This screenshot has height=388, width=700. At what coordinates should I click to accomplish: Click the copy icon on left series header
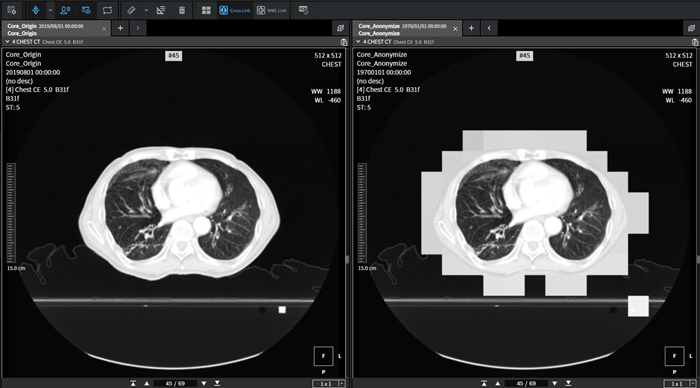pyautogui.click(x=343, y=42)
